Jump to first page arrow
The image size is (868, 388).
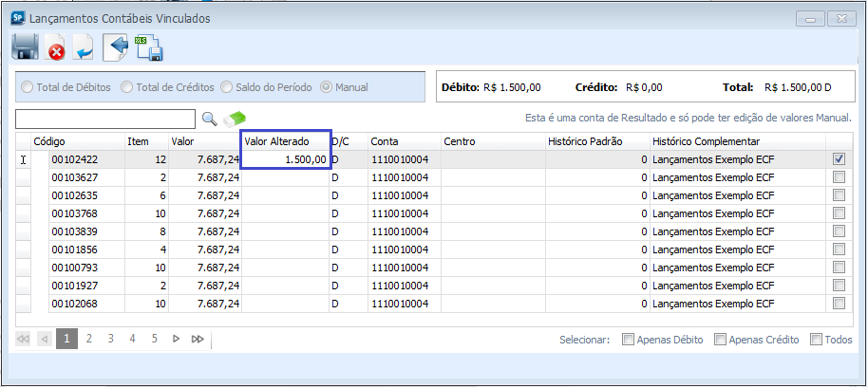click(x=23, y=339)
